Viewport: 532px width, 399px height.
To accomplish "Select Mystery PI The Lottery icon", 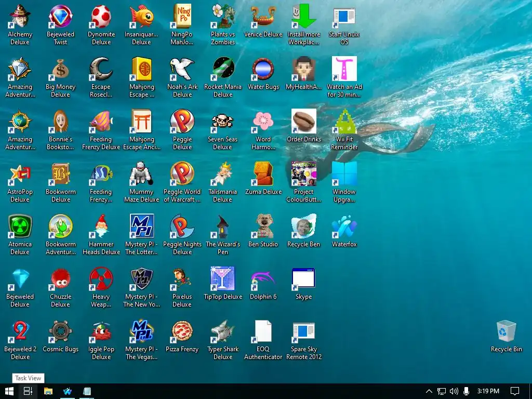I will pos(141,227).
